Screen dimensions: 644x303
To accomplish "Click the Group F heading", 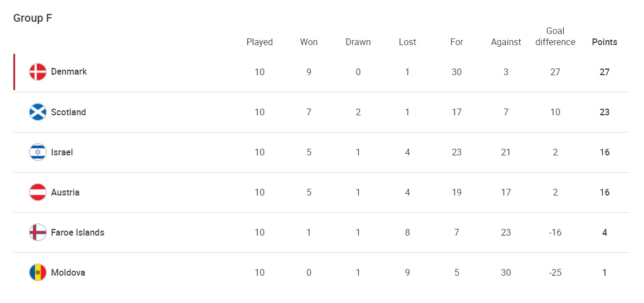I will point(33,18).
